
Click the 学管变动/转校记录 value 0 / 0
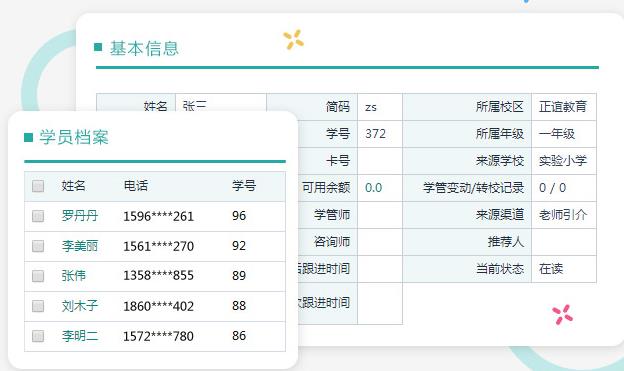tap(552, 187)
